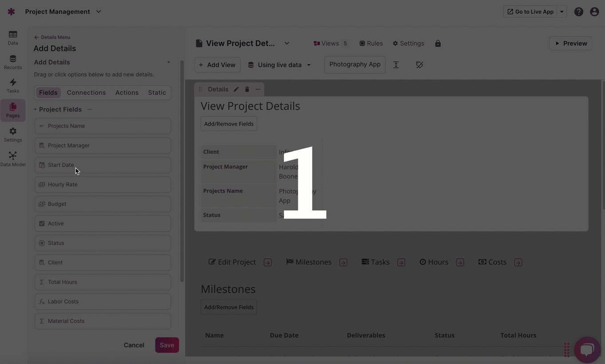
Task: Switch to the Connections tab
Action: pyautogui.click(x=86, y=93)
